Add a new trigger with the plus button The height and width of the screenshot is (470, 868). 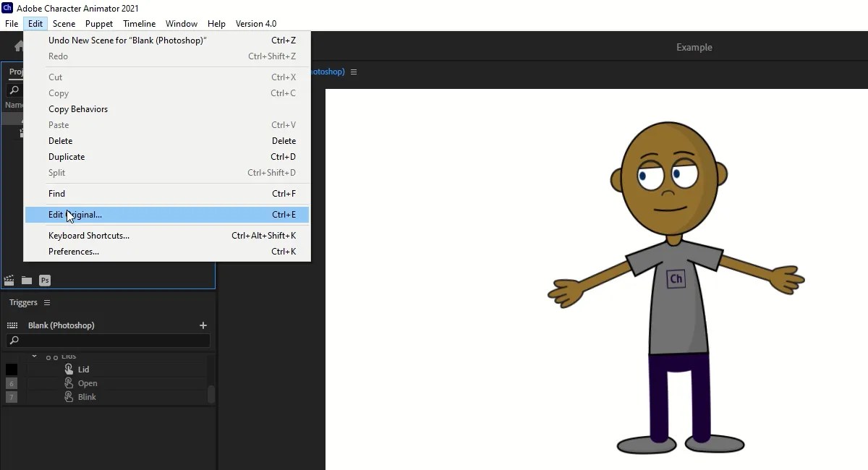[203, 325]
